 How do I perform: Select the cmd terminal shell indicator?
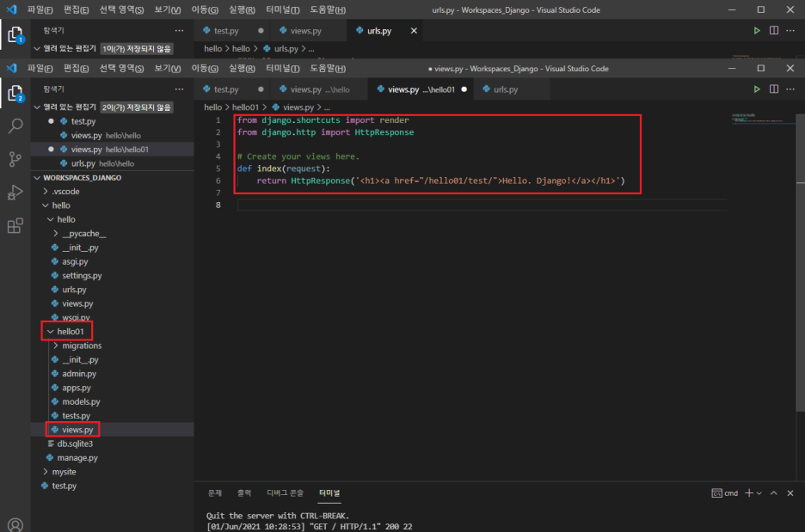[725, 493]
